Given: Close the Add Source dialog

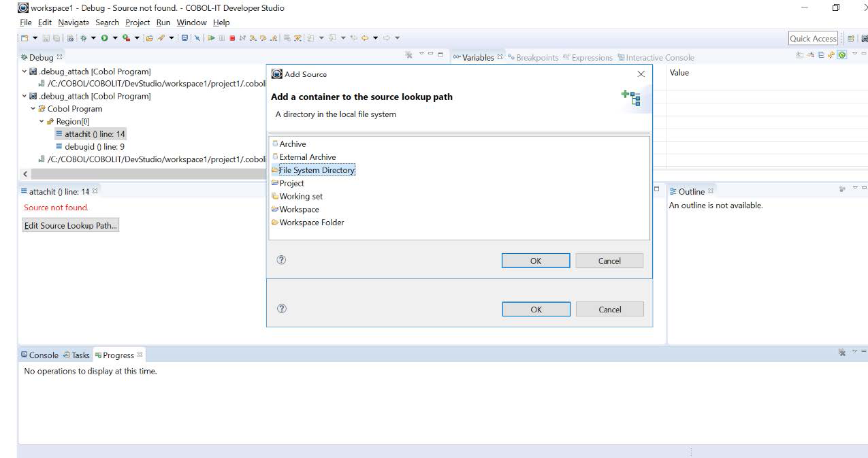Looking at the screenshot, I should (x=641, y=74).
